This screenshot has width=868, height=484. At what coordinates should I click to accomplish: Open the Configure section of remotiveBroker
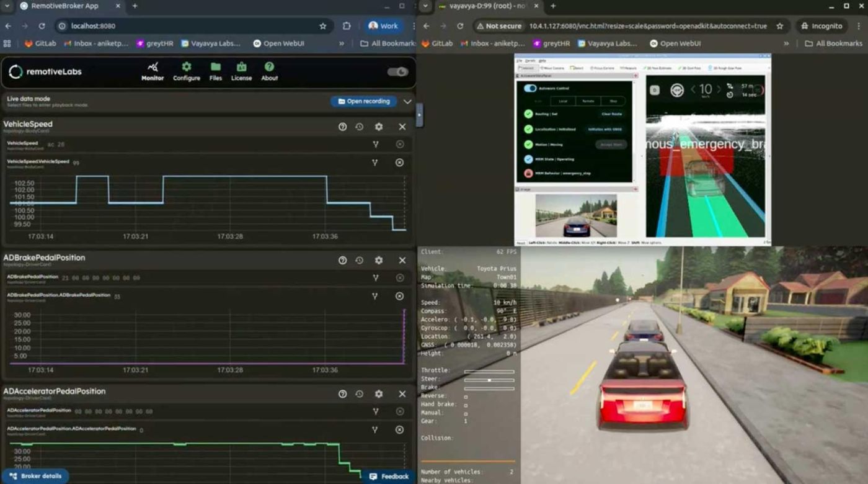tap(185, 71)
